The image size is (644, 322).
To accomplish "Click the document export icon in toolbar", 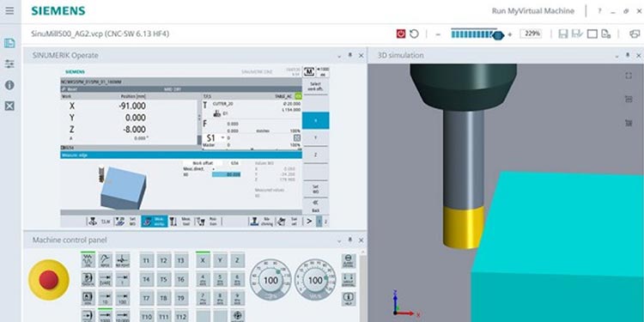I will pyautogui.click(x=606, y=34).
